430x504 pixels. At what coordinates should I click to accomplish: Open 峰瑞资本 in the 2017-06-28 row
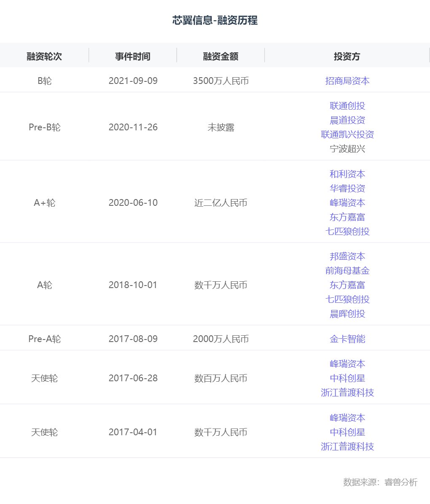[x=347, y=364]
